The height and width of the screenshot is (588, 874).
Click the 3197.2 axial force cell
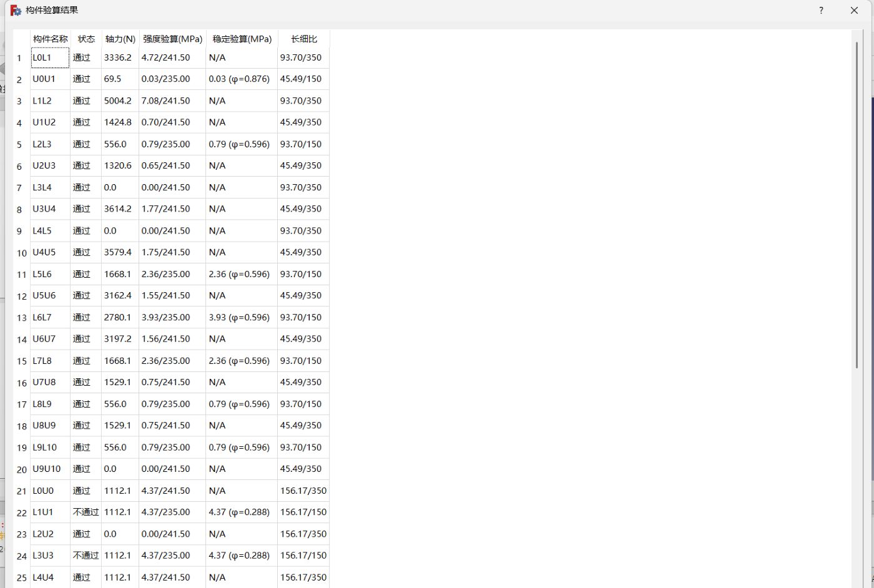coord(120,339)
